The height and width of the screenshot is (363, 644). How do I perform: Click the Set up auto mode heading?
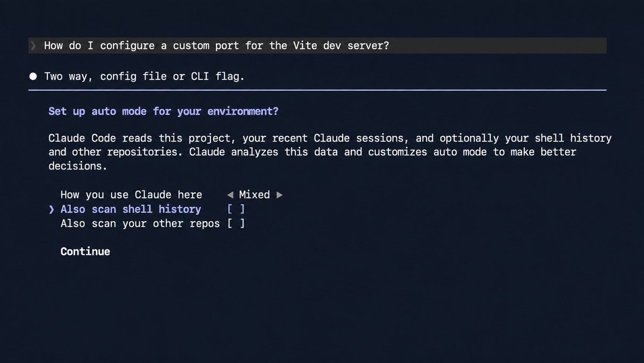point(163,111)
